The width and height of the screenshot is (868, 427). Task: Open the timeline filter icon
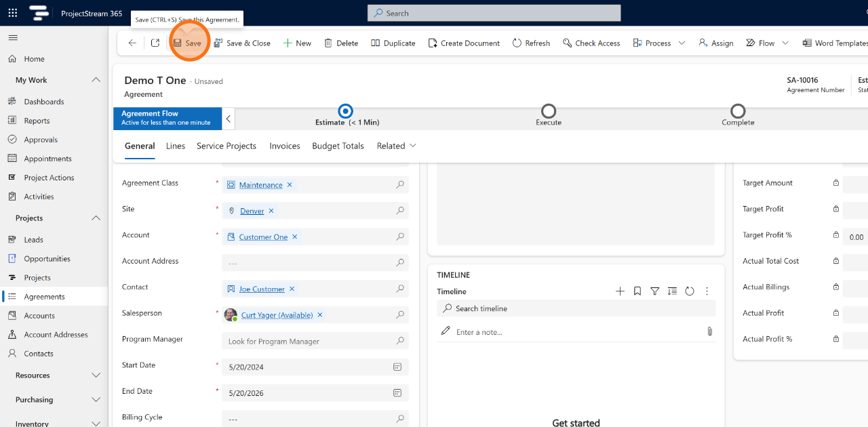point(655,291)
